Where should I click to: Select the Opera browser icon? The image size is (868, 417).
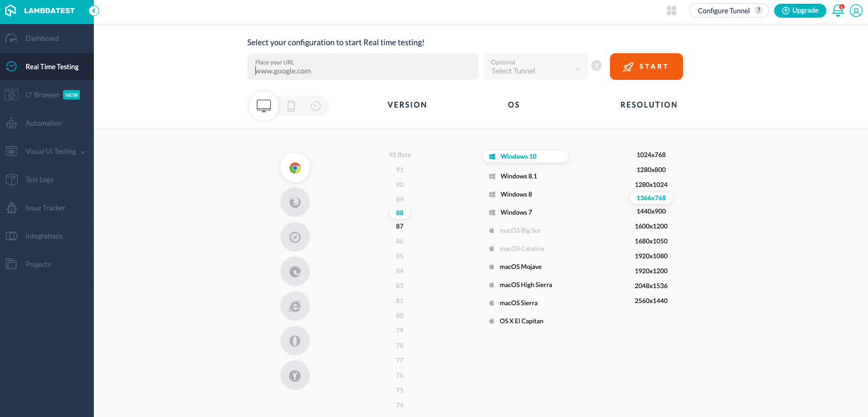click(x=295, y=341)
